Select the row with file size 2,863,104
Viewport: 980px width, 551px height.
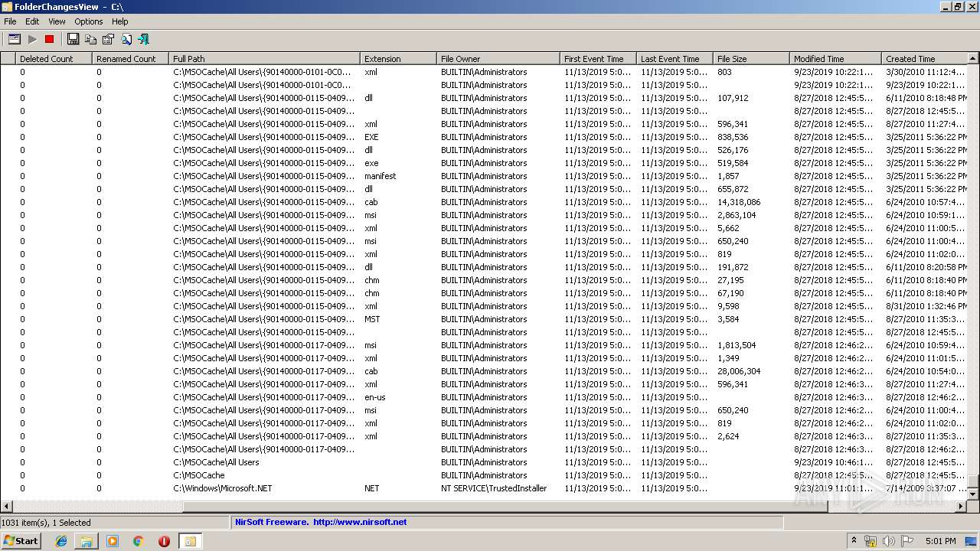tap(484, 215)
